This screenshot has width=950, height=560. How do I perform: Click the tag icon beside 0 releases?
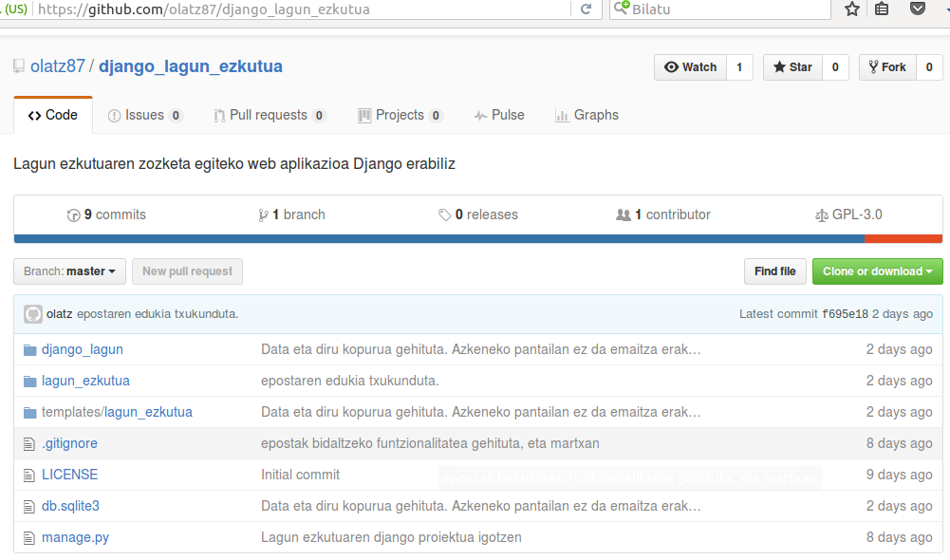click(445, 215)
